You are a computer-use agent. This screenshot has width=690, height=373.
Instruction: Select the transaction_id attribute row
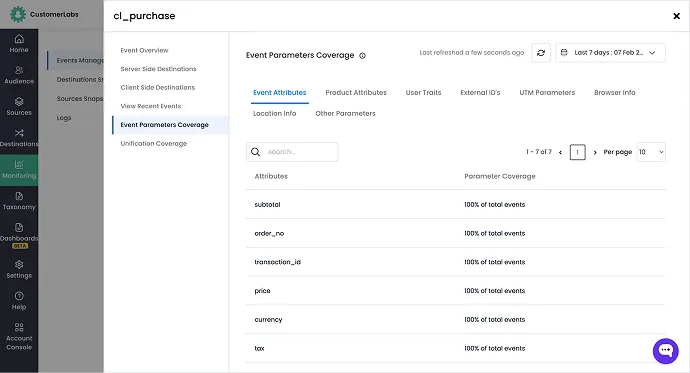pos(455,262)
